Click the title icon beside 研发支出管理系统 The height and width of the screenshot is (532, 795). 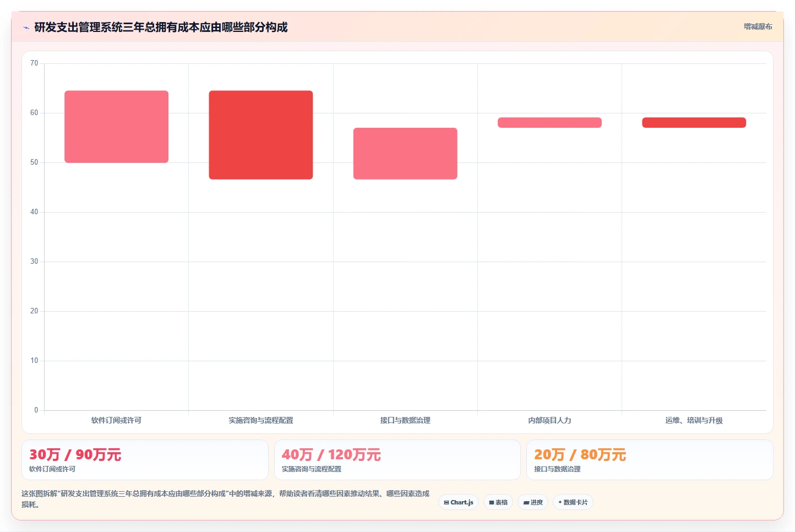26,28
